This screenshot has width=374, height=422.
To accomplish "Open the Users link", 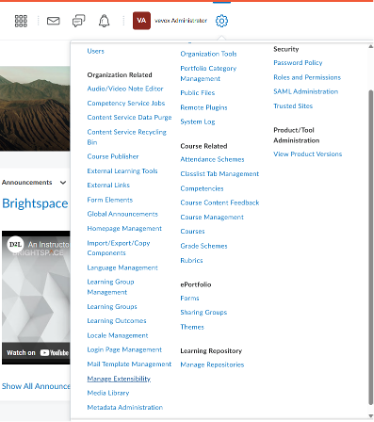I will click(96, 51).
